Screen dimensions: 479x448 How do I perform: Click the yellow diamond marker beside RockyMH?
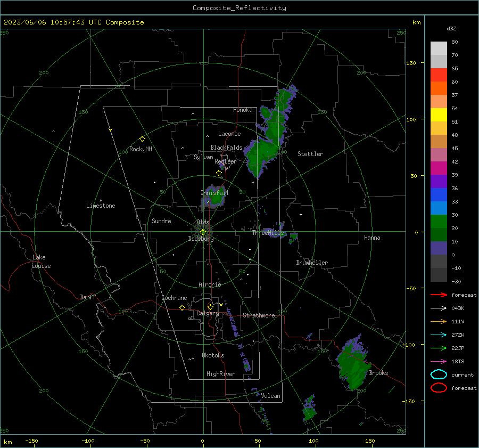click(142, 139)
